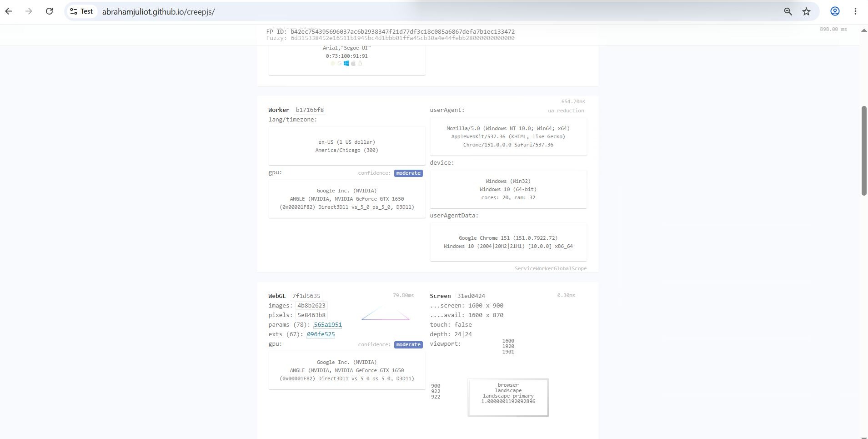Click the America/Chicago (300) timezone text

point(347,150)
